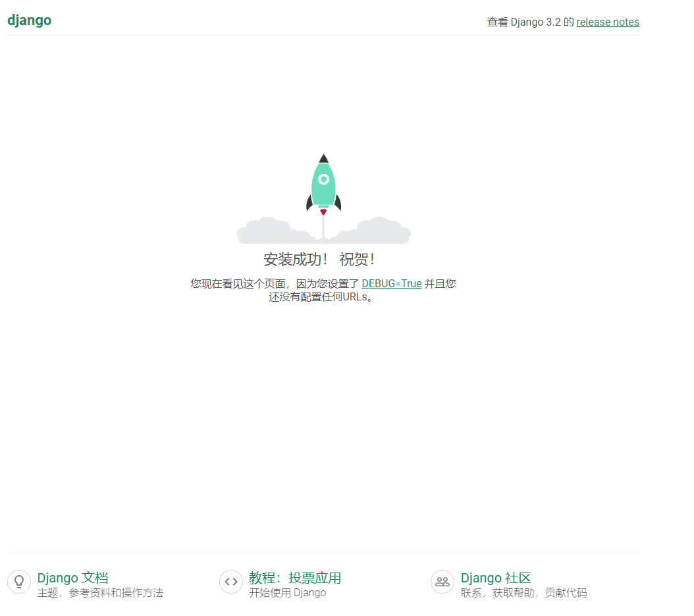Click the 安装成功！祝贺！ heading

[319, 260]
